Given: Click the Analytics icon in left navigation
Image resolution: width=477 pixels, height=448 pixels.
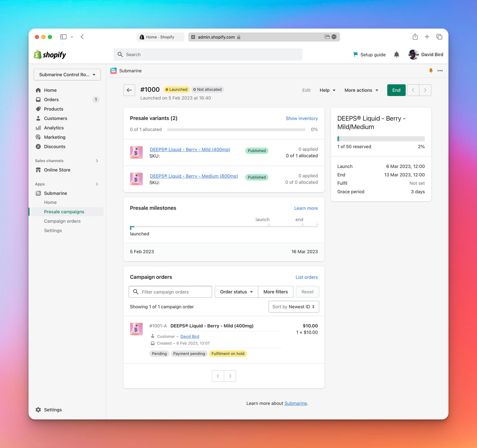Looking at the screenshot, I should point(39,127).
